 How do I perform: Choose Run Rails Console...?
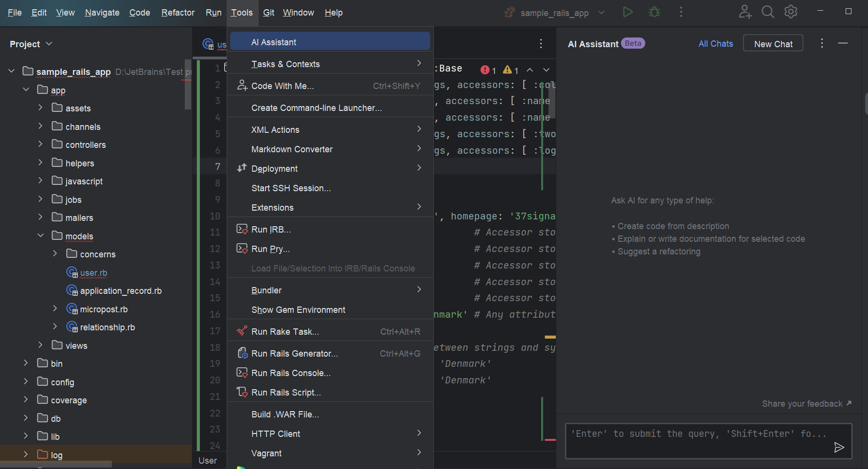[330, 373]
